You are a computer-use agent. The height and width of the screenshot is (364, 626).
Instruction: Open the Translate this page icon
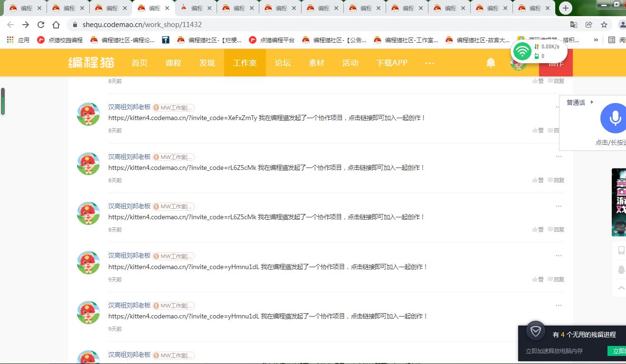coord(574,25)
